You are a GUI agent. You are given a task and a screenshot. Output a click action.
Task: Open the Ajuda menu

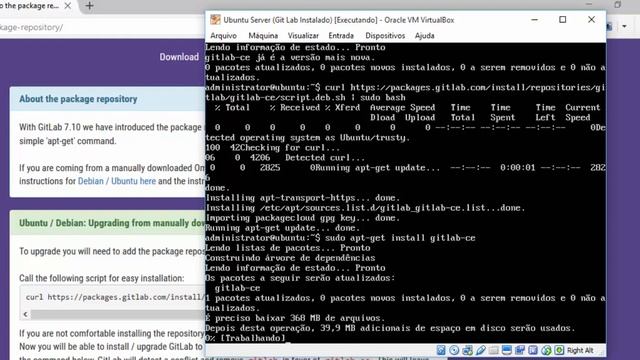pyautogui.click(x=424, y=36)
